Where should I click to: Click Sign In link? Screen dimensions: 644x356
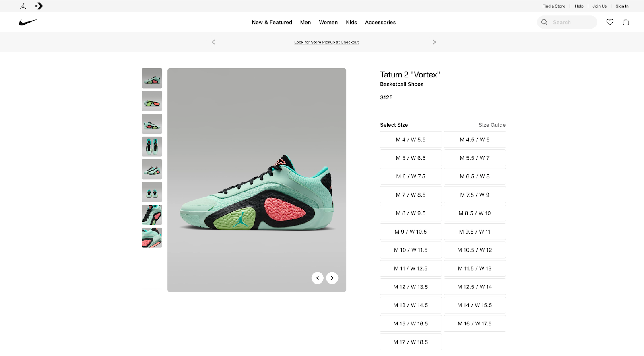coord(622,6)
